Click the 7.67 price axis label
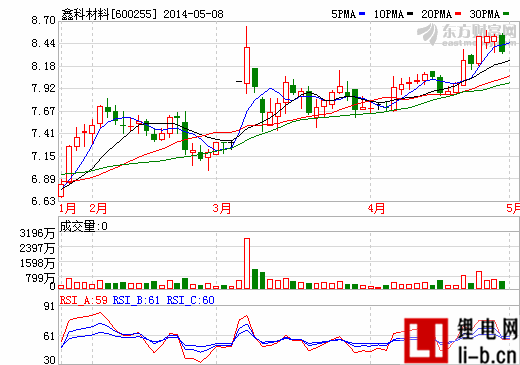 tap(43, 111)
